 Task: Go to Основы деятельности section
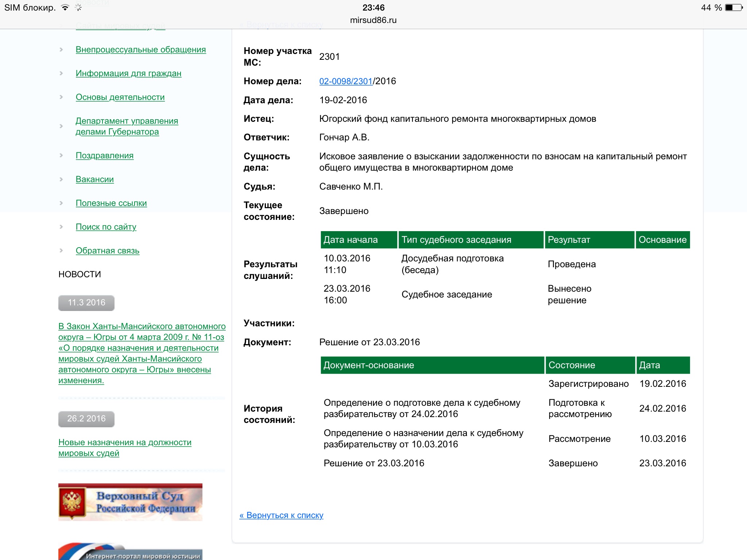click(120, 97)
